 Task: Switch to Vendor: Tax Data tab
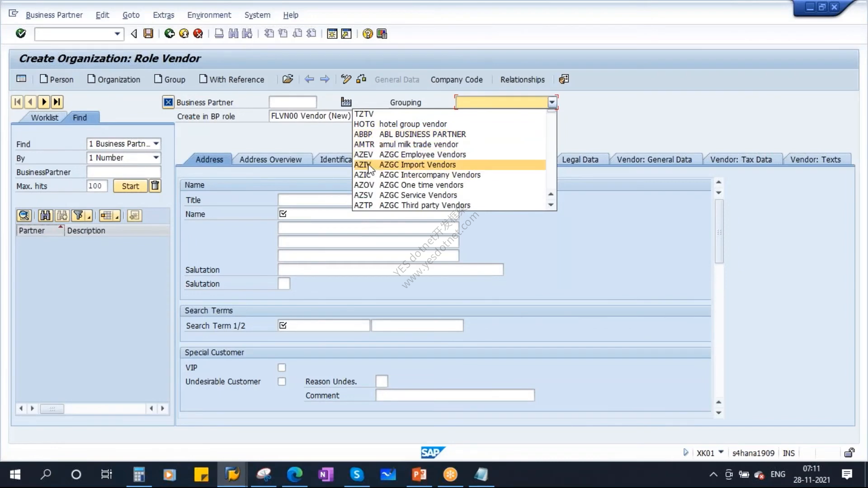pyautogui.click(x=741, y=159)
